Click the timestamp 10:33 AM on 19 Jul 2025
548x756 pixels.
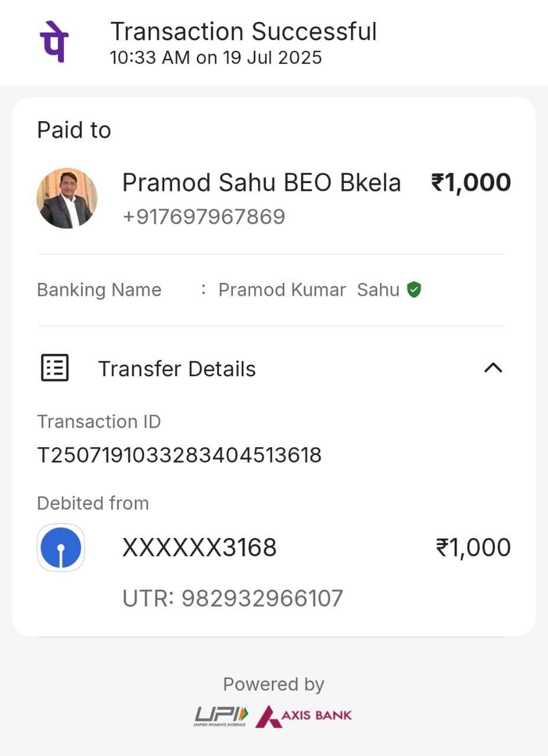coord(216,58)
